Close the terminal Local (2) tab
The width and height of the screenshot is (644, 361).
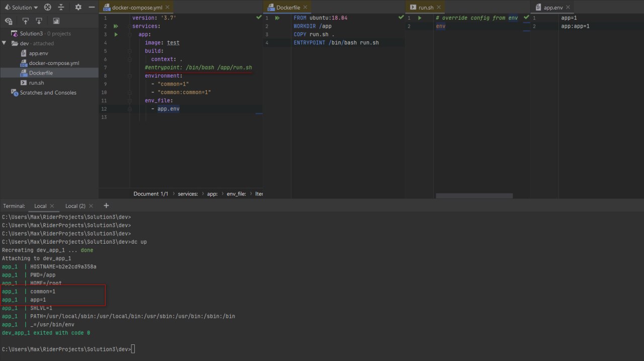[x=91, y=206]
